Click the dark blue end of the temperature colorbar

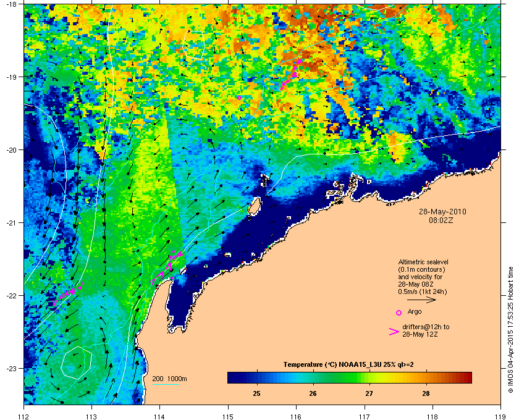234,377
